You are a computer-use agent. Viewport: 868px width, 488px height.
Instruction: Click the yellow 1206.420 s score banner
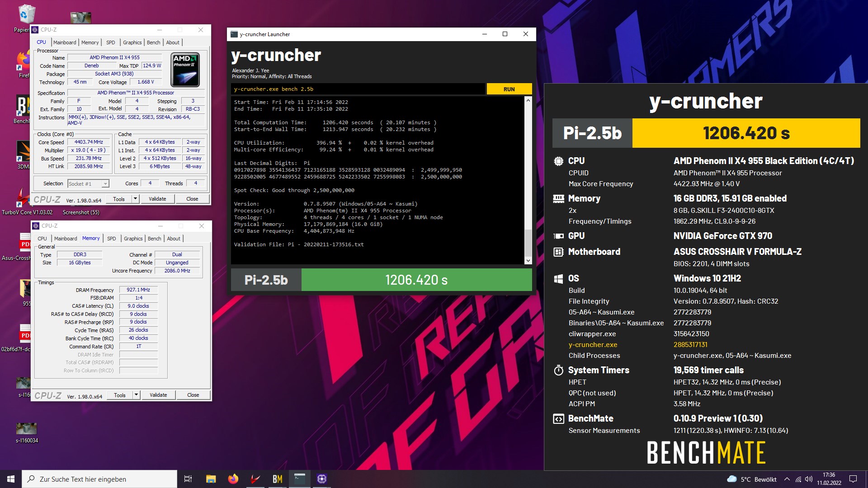tap(746, 133)
